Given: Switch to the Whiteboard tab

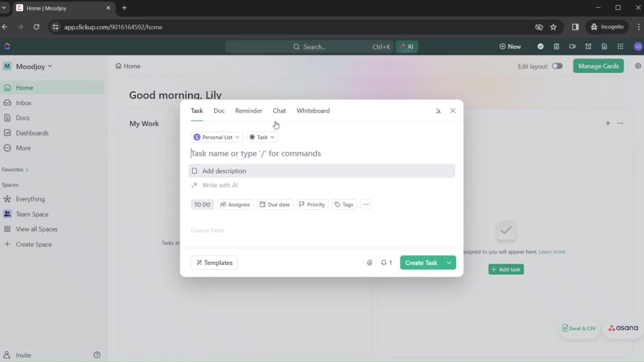Looking at the screenshot, I should click(313, 111).
